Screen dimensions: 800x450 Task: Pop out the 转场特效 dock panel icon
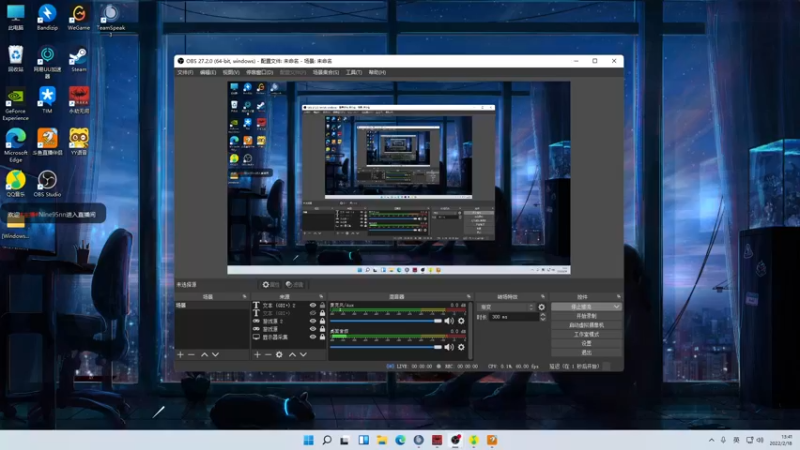pos(542,296)
